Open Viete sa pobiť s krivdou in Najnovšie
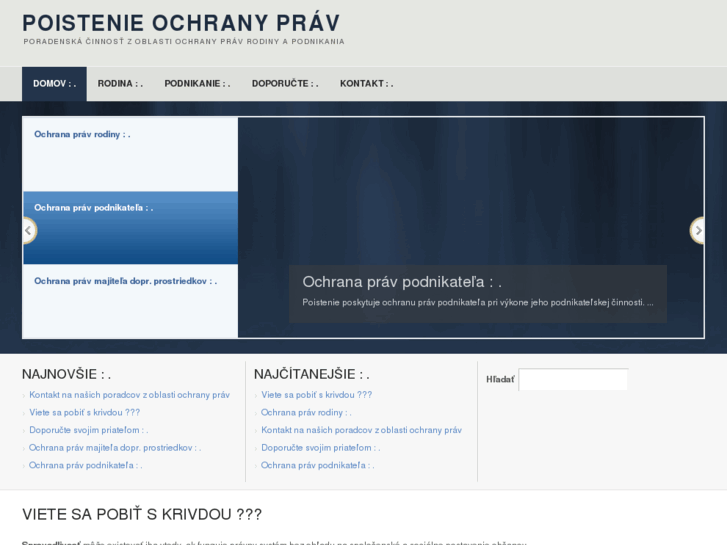 (84, 412)
